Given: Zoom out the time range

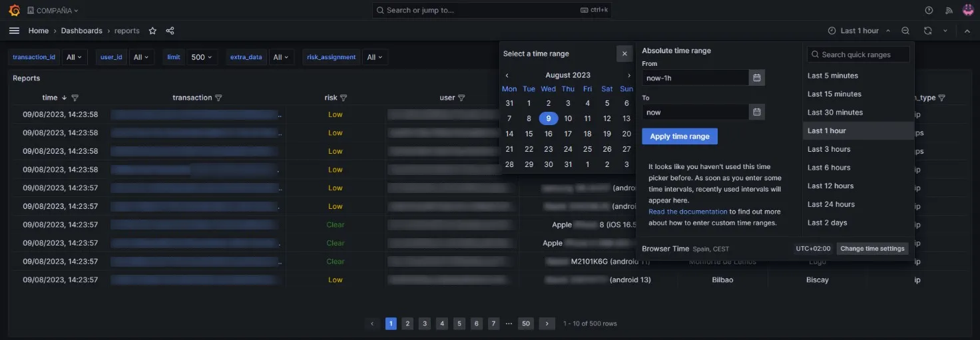Looking at the screenshot, I should (x=905, y=31).
